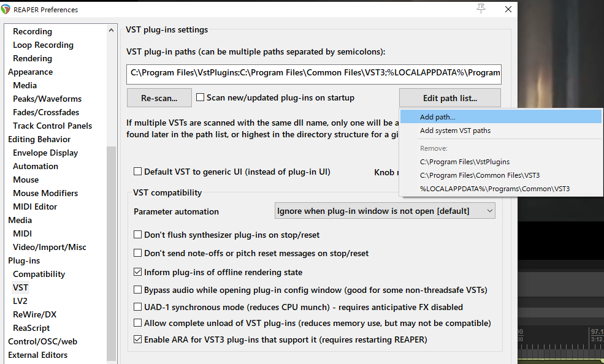Enable Scan new/updated plug-ins on startup

tap(201, 97)
